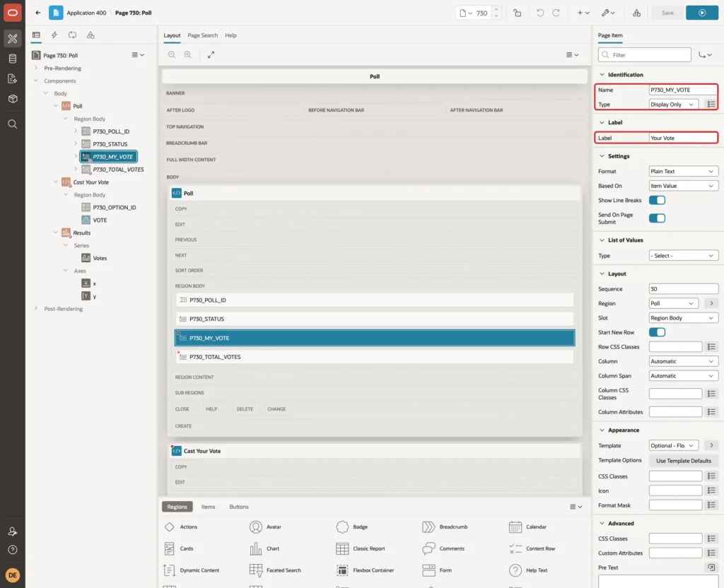Click the back arrow to Application 400
724x588 pixels.
coord(38,13)
